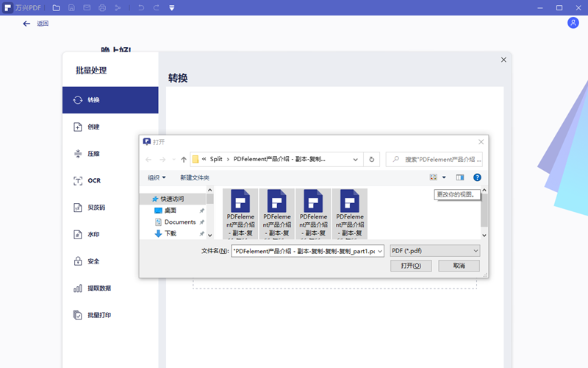The height and width of the screenshot is (368, 588).
Task: Select 压缩 in batch process sidebar
Action: 93,154
